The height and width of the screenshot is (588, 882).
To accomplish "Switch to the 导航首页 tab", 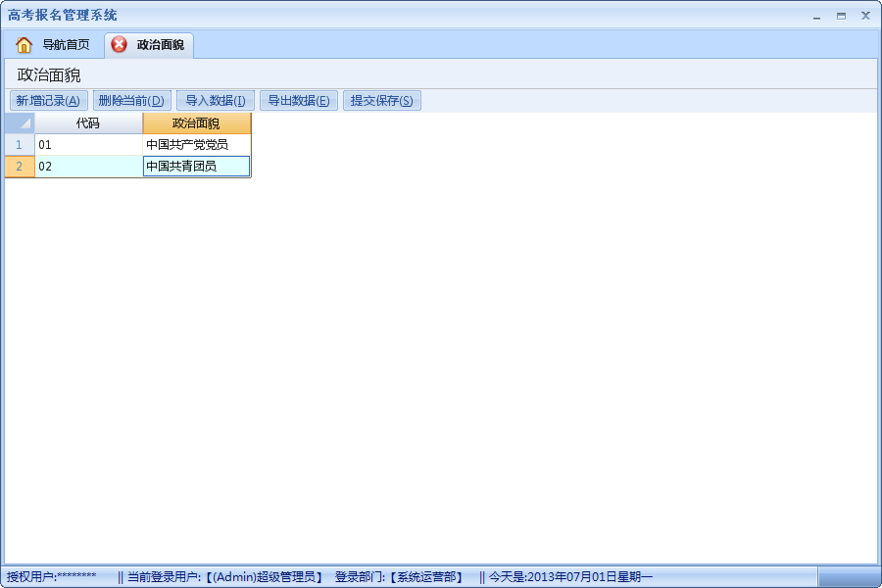I will (x=54, y=44).
